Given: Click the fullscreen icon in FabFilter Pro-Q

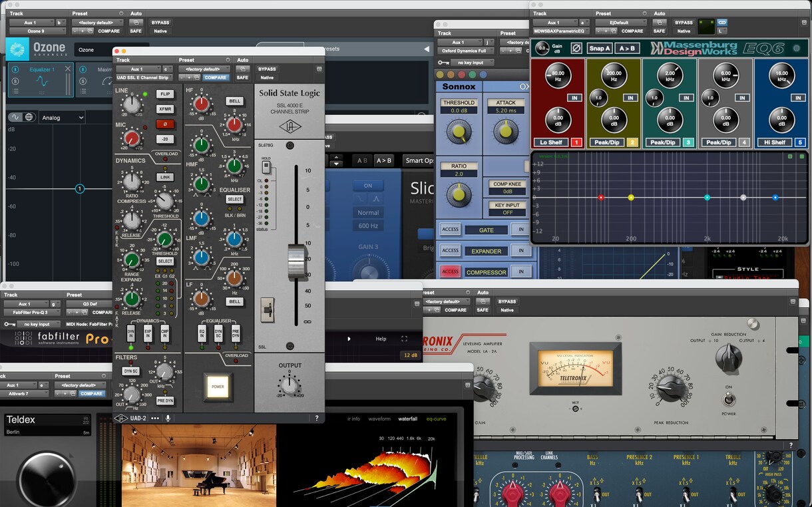Looking at the screenshot, I should 404,339.
